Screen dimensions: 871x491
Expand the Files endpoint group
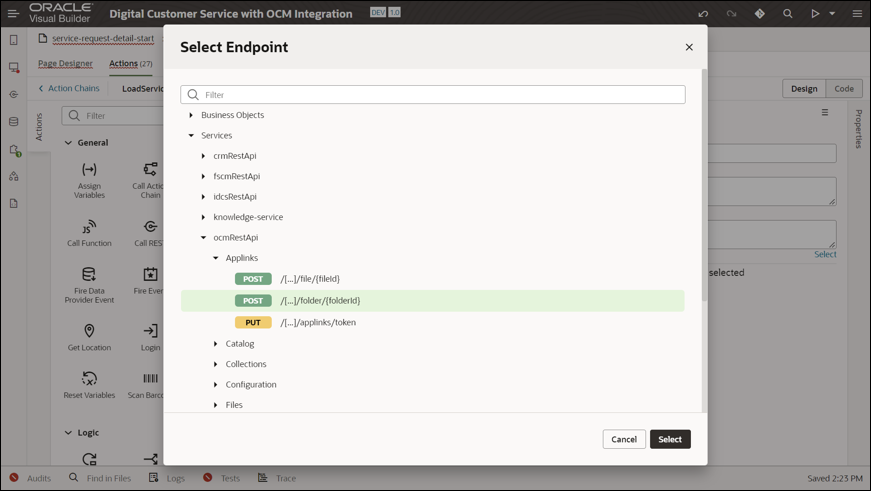click(216, 405)
